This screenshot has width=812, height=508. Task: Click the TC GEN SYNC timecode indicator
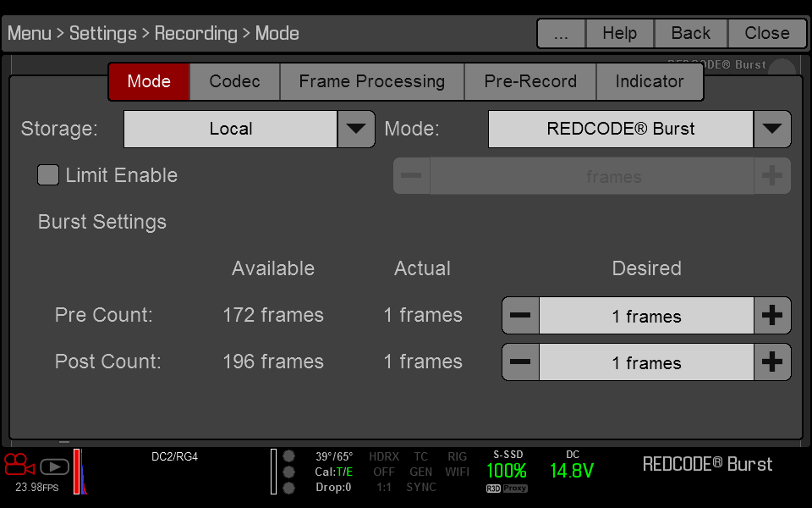(x=420, y=472)
